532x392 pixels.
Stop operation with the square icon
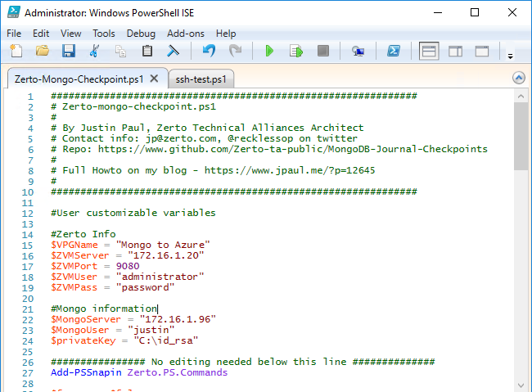(x=323, y=52)
